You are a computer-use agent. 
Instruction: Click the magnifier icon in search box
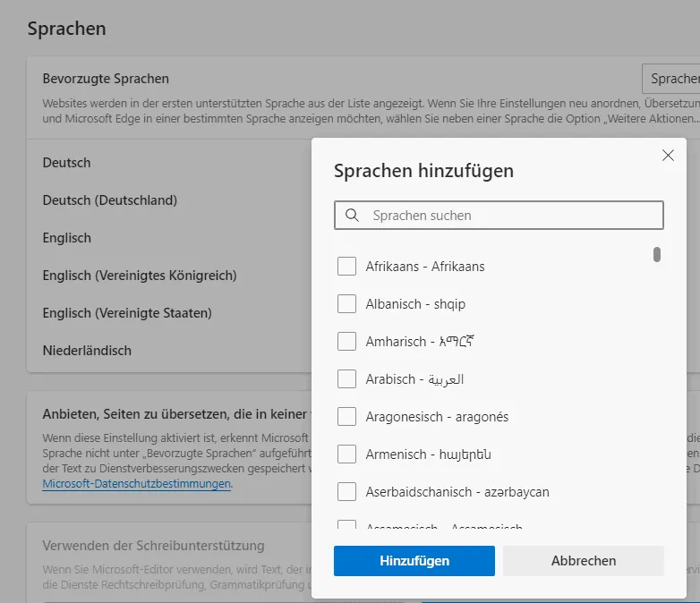point(353,216)
